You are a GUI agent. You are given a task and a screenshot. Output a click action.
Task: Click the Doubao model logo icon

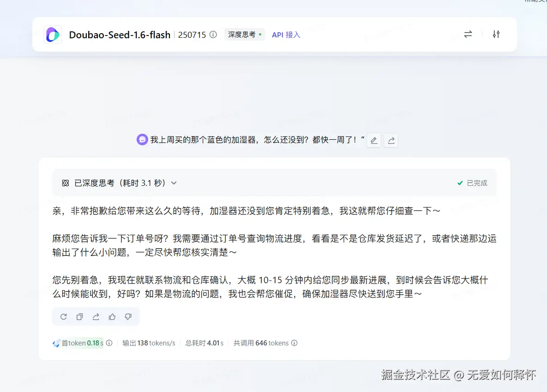point(53,35)
